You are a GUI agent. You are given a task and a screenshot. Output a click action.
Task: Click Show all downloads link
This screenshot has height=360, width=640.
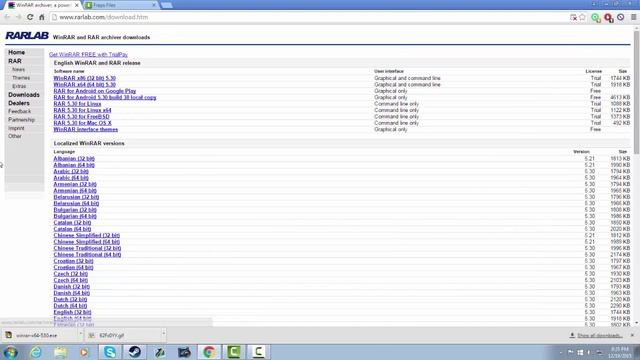(600, 335)
